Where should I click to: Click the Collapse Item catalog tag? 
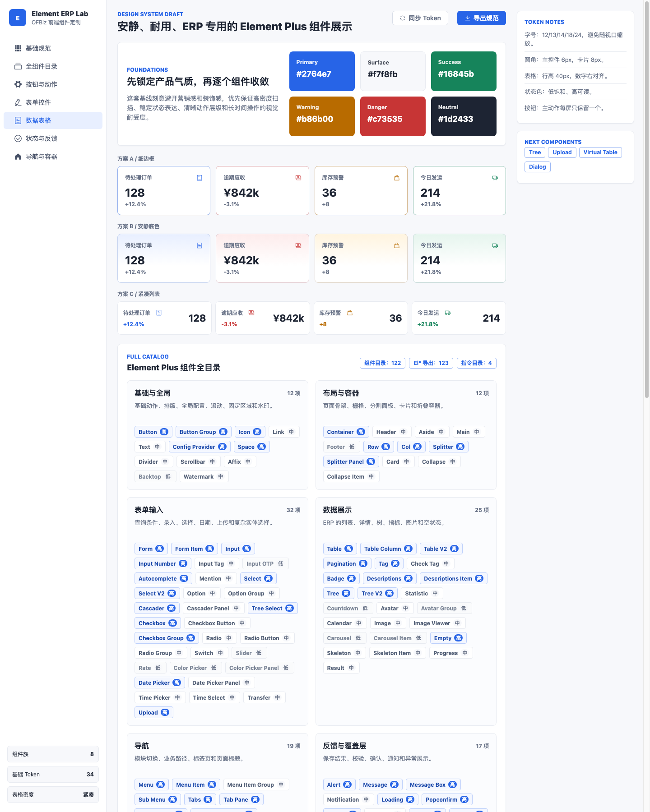(351, 476)
